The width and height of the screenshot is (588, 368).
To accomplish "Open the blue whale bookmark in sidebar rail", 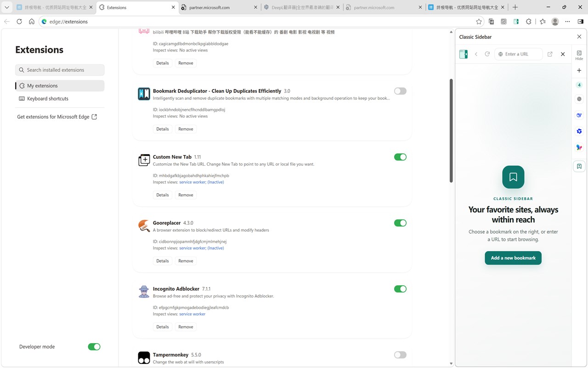I will coord(579,115).
